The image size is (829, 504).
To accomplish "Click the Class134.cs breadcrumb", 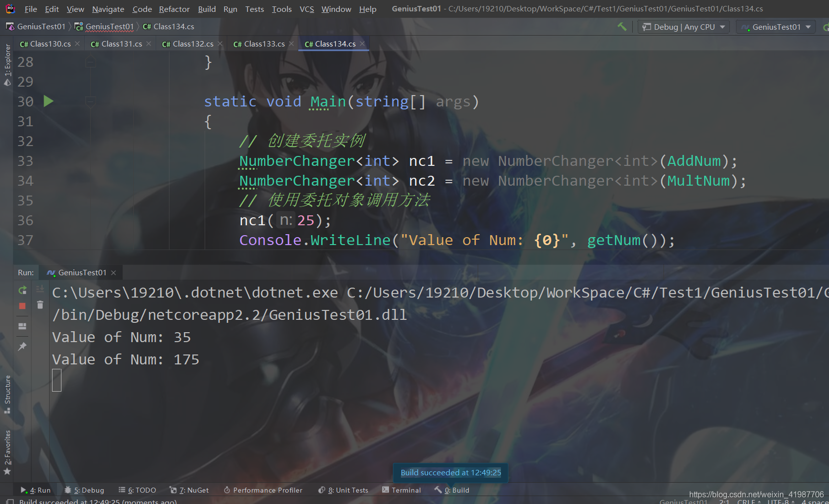I will [168, 27].
